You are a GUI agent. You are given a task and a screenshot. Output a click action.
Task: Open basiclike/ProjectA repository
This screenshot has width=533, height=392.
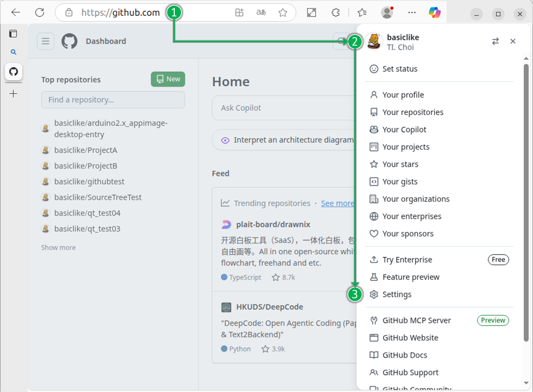(86, 150)
